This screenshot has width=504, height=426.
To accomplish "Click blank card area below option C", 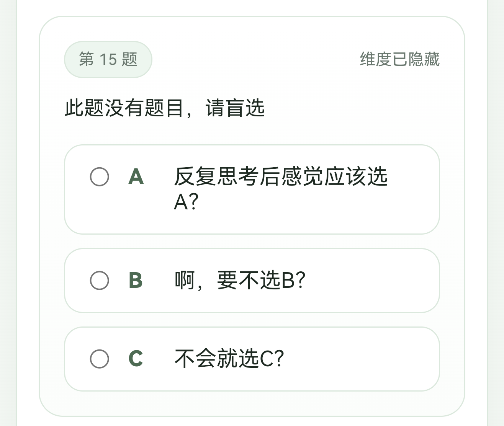I will tap(252, 403).
